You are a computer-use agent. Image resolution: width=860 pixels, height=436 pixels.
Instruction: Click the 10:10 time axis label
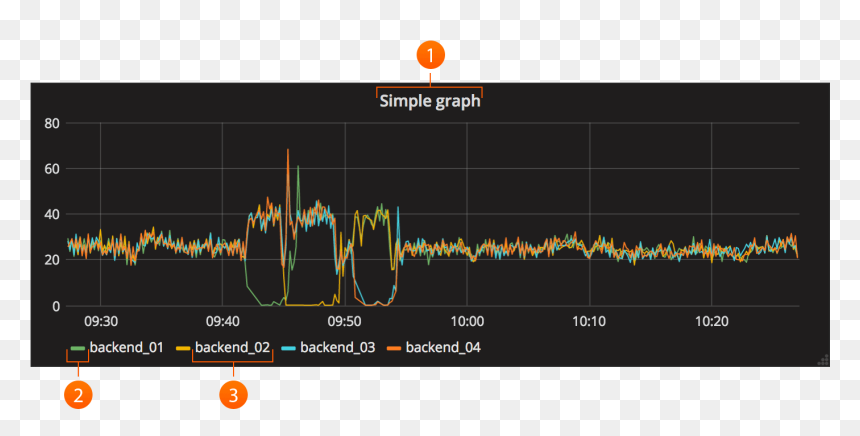589,321
